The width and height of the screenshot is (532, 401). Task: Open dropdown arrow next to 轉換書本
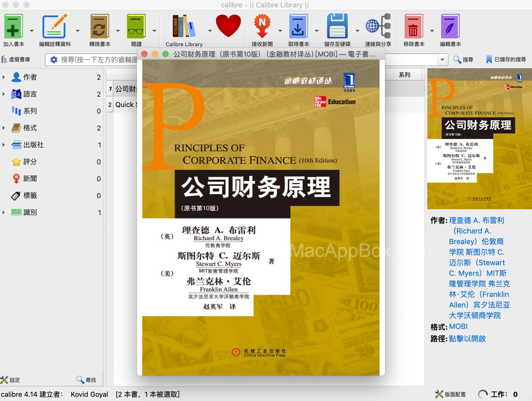pos(118,31)
